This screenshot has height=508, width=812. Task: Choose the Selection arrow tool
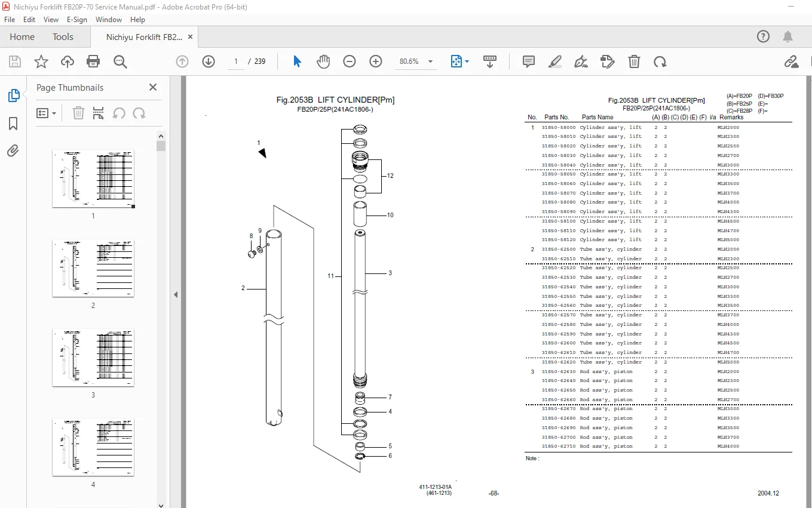click(x=297, y=61)
